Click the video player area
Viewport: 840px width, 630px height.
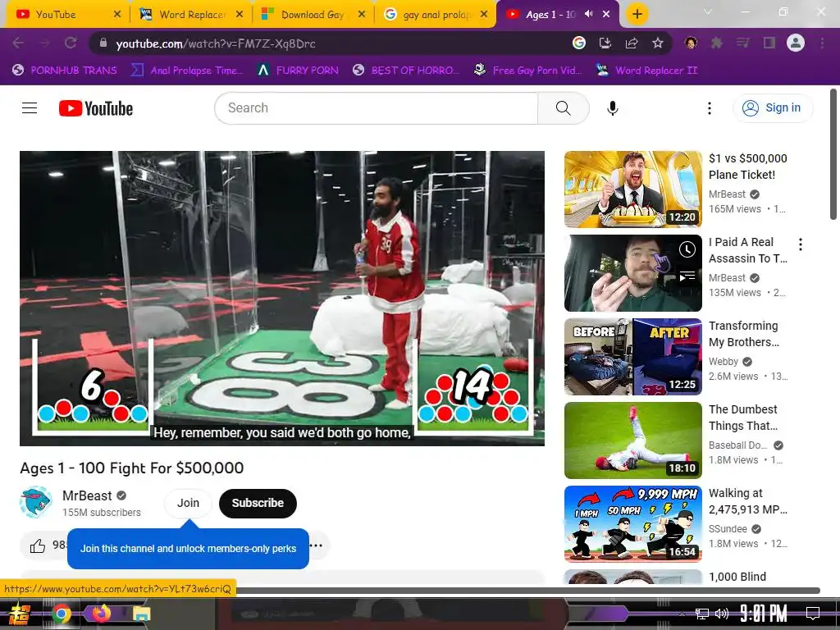coord(282,298)
